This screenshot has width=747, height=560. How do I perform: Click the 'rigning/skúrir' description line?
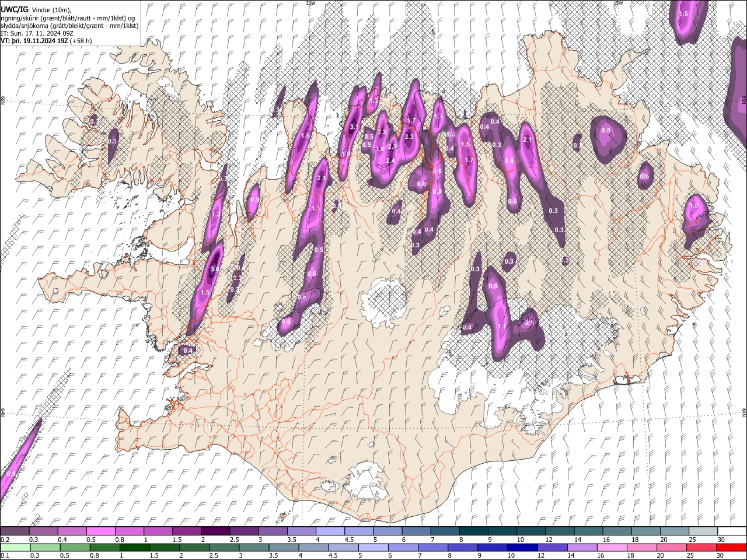point(68,17)
